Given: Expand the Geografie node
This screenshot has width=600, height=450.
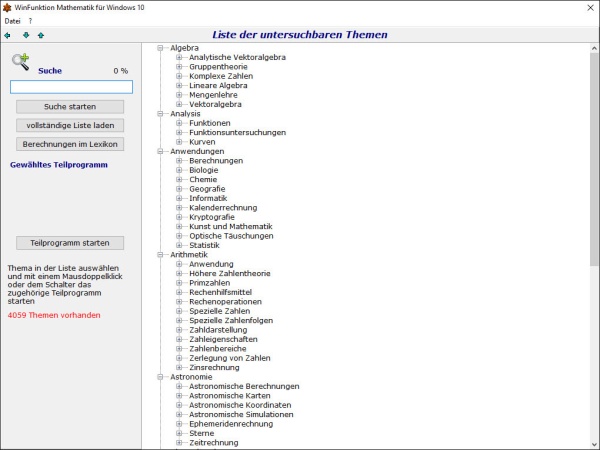Looking at the screenshot, I should point(179,189).
